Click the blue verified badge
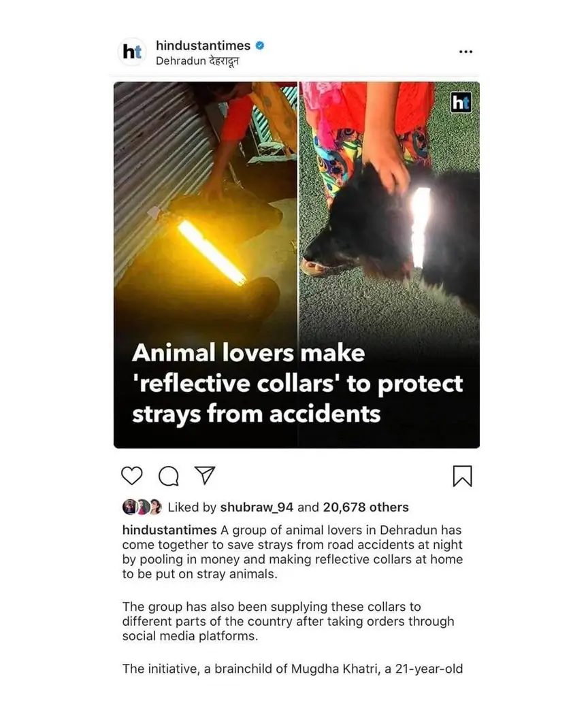588x702 pixels. click(260, 45)
